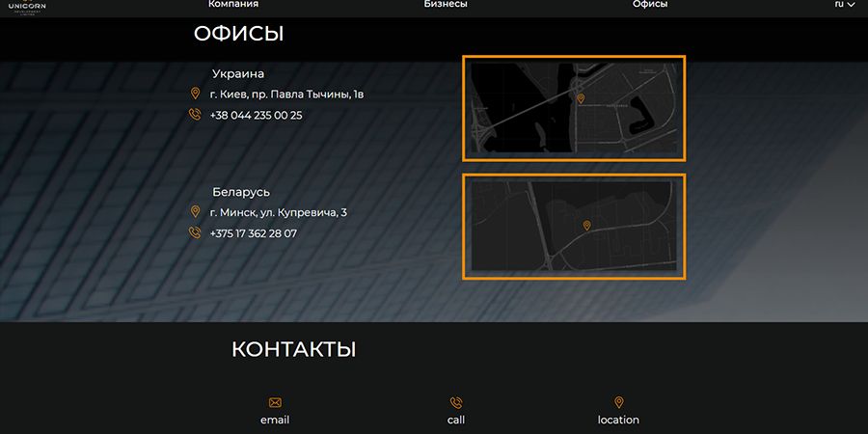Click the email envelope icon in contacts
868x434 pixels.
pos(275,402)
